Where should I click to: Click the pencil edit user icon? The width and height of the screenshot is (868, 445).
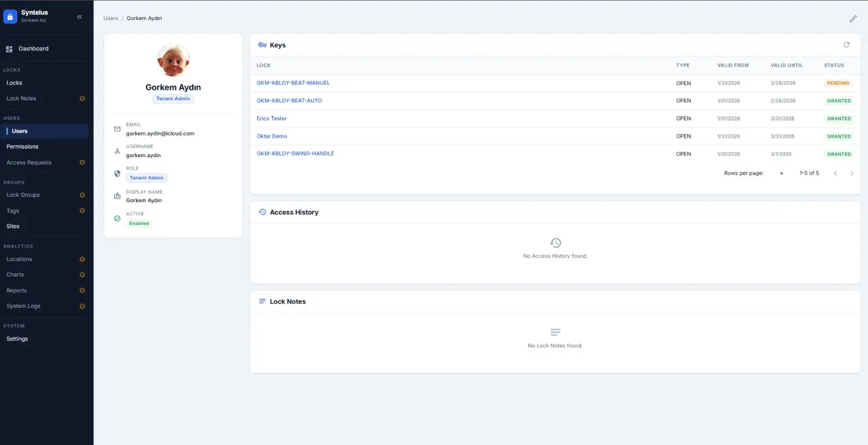[853, 19]
